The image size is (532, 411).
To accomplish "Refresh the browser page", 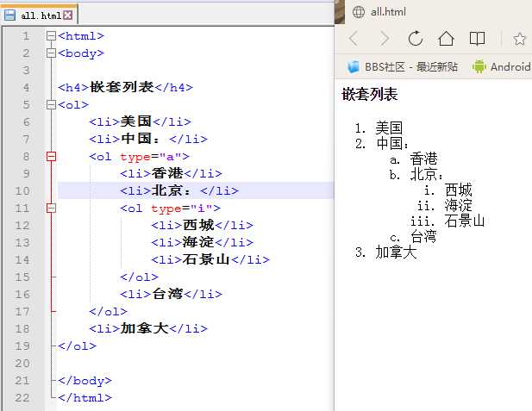I will tap(416, 38).
